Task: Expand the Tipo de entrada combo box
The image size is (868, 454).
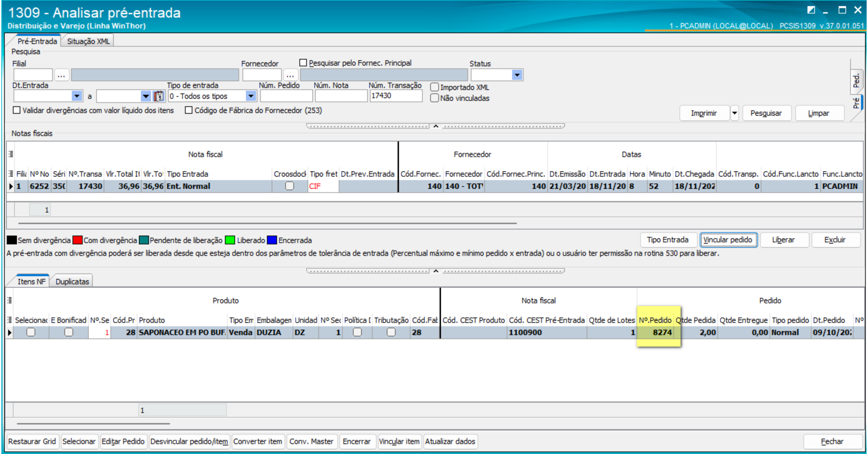Action: click(251, 96)
